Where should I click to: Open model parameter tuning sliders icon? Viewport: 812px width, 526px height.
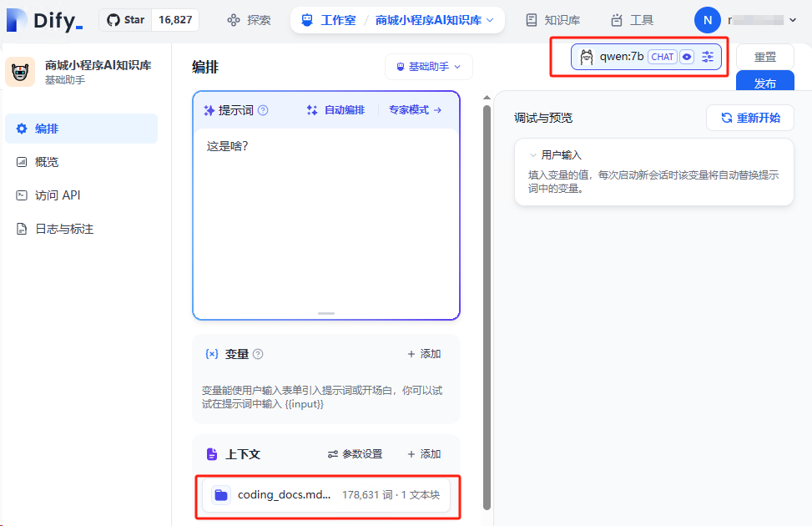[707, 57]
